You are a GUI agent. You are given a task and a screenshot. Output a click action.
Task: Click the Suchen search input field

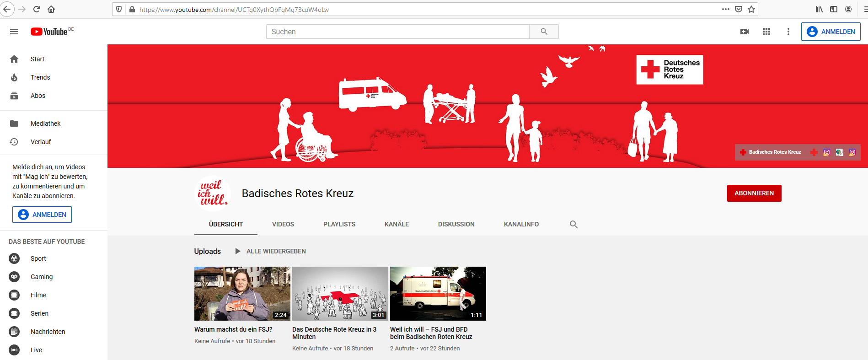click(398, 32)
